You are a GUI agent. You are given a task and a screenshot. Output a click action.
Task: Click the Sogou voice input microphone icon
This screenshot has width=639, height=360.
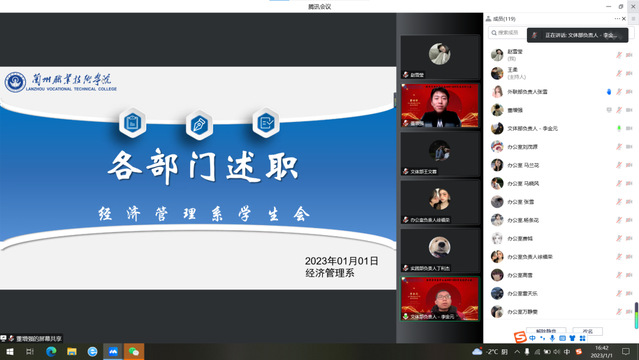point(552,338)
